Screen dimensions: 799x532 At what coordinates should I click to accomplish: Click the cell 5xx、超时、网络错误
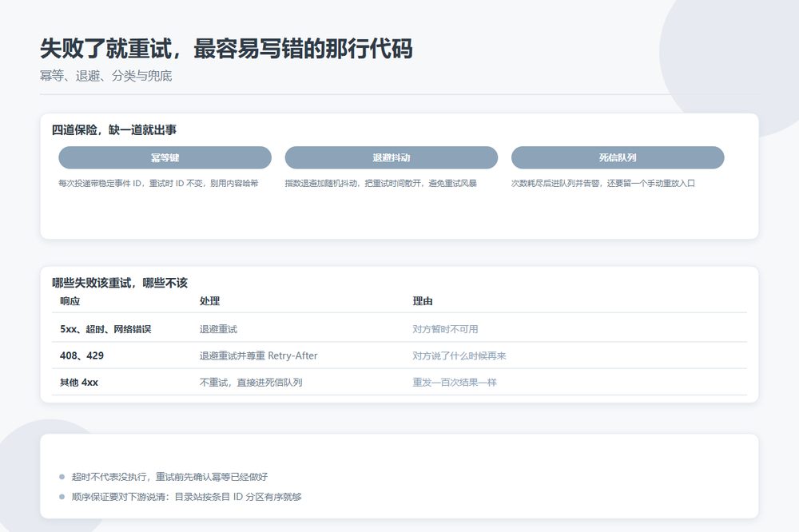coord(105,329)
